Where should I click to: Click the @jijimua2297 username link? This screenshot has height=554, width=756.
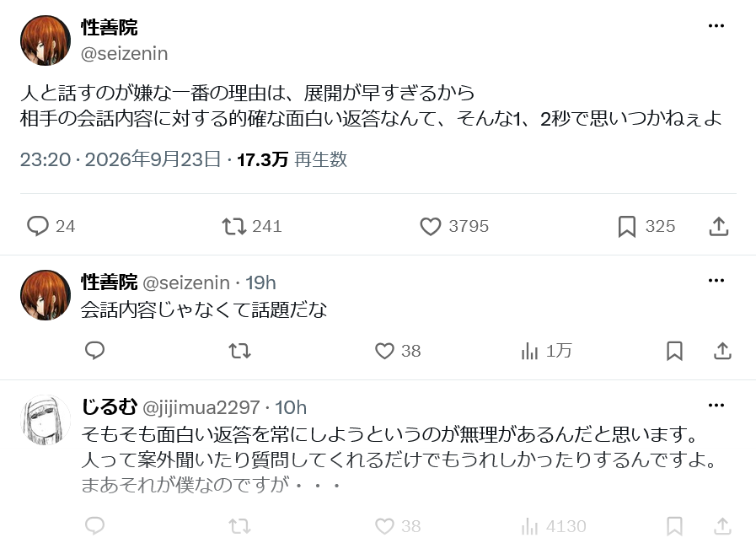coord(201,408)
